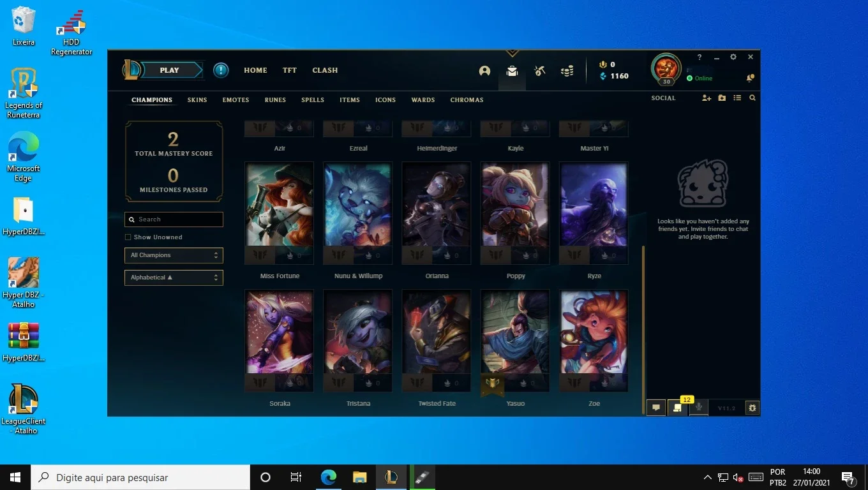Select the Orianna champion card
868x490 pixels.
437,213
